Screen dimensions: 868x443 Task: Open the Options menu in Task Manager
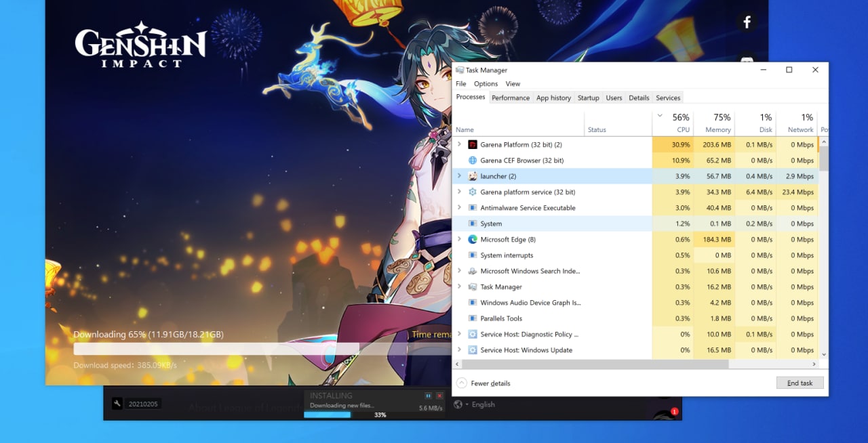point(486,84)
